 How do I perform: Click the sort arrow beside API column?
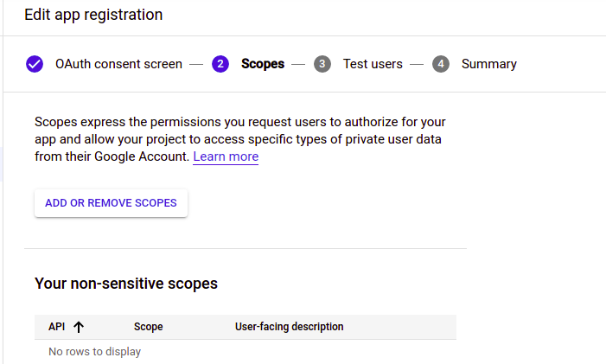click(x=79, y=327)
